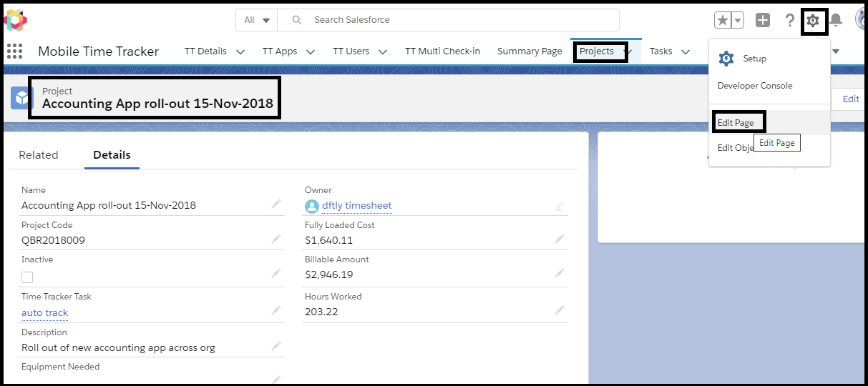The height and width of the screenshot is (386, 868).
Task: Click the $1,640.11 cost value
Action: click(x=328, y=240)
